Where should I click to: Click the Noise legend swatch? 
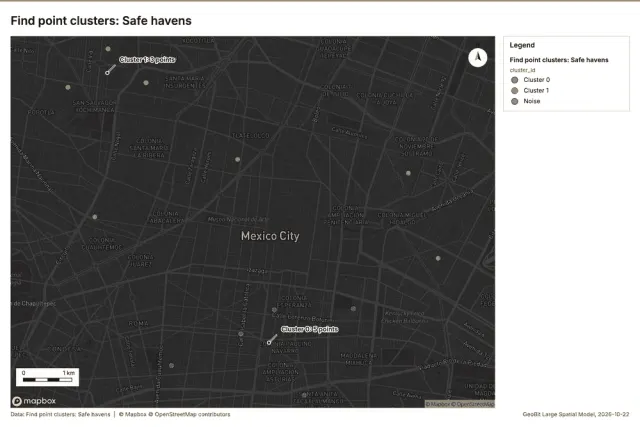515,101
